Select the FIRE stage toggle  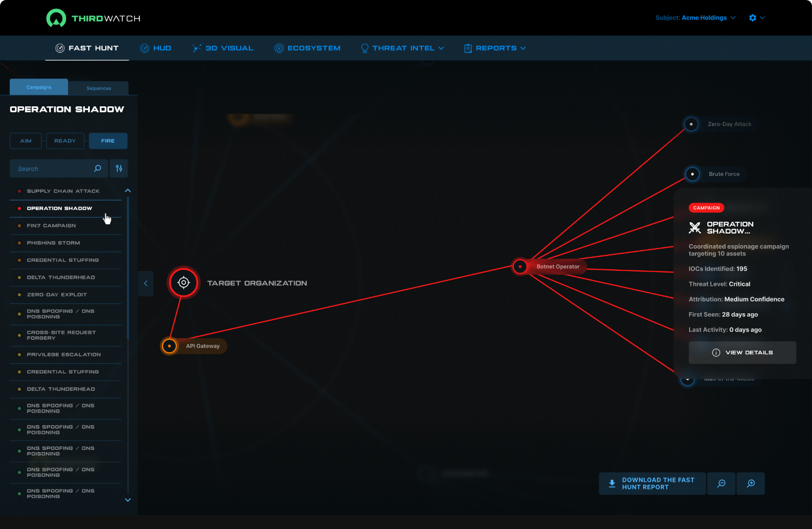[x=108, y=141]
